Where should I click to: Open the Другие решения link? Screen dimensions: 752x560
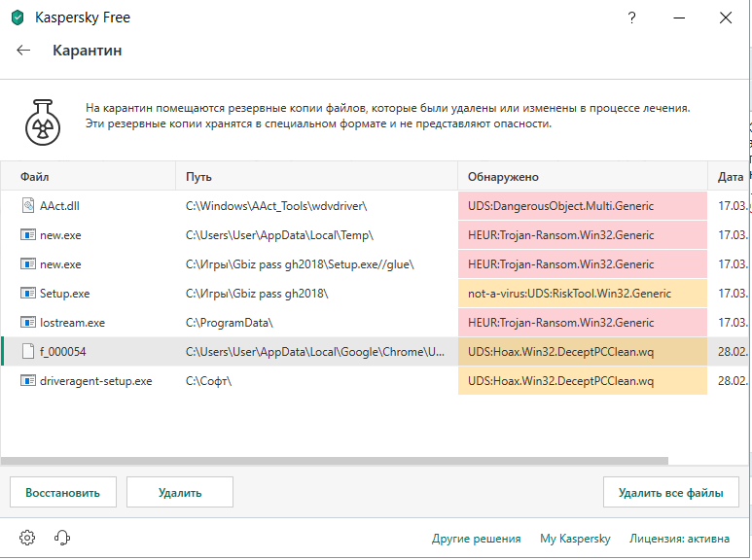476,539
